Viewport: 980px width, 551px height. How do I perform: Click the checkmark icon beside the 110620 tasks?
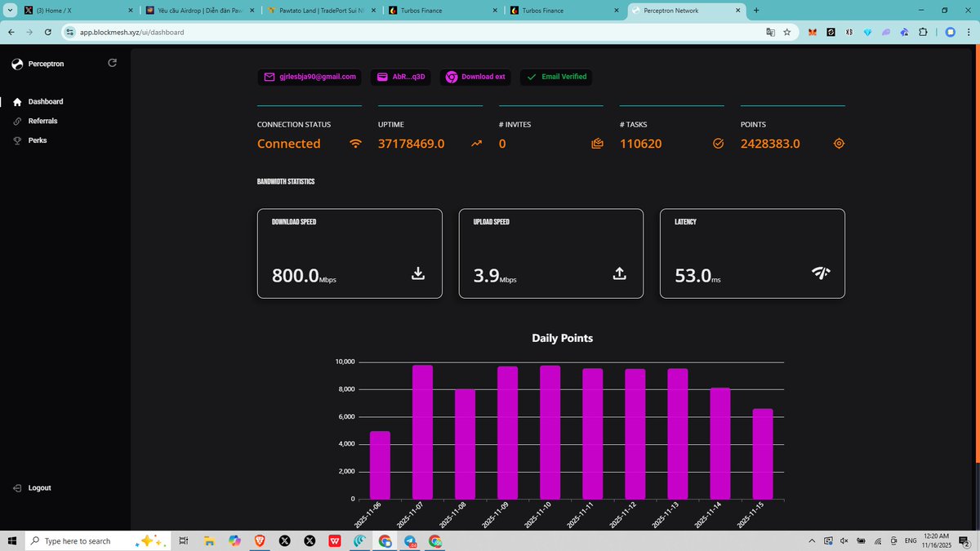coord(719,144)
